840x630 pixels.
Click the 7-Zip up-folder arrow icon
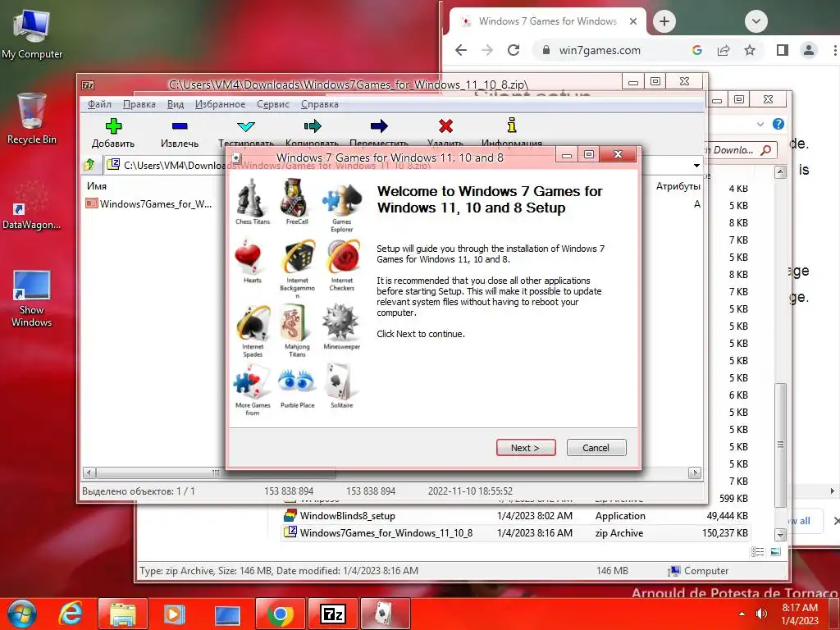pyautogui.click(x=89, y=164)
